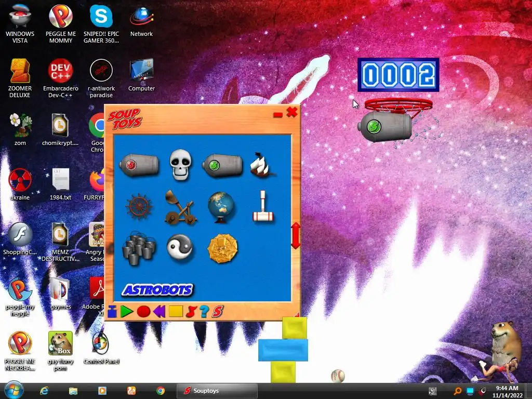Click the magnifier icon in the system tray
The height and width of the screenshot is (399, 532).
[458, 391]
